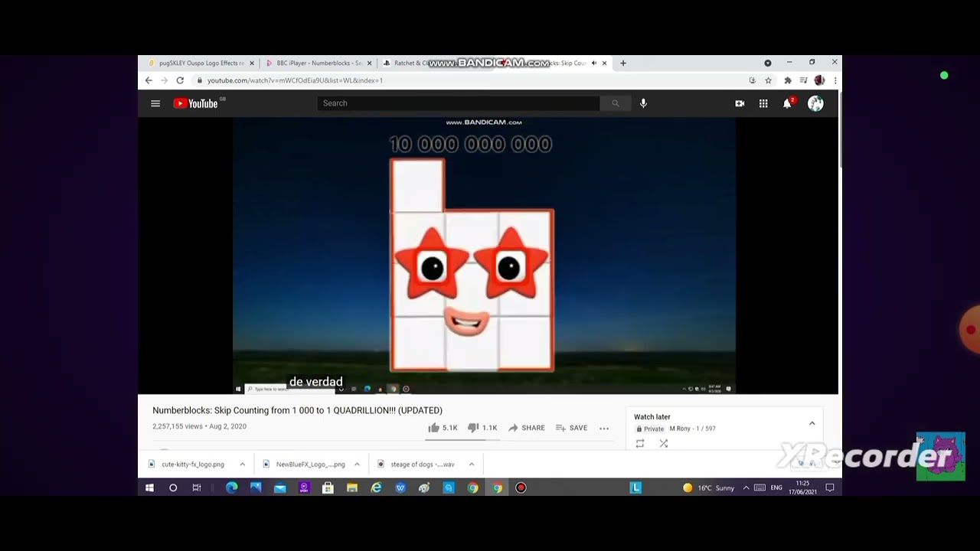The height and width of the screenshot is (551, 980).
Task: Save the video to a playlist
Action: 572,428
